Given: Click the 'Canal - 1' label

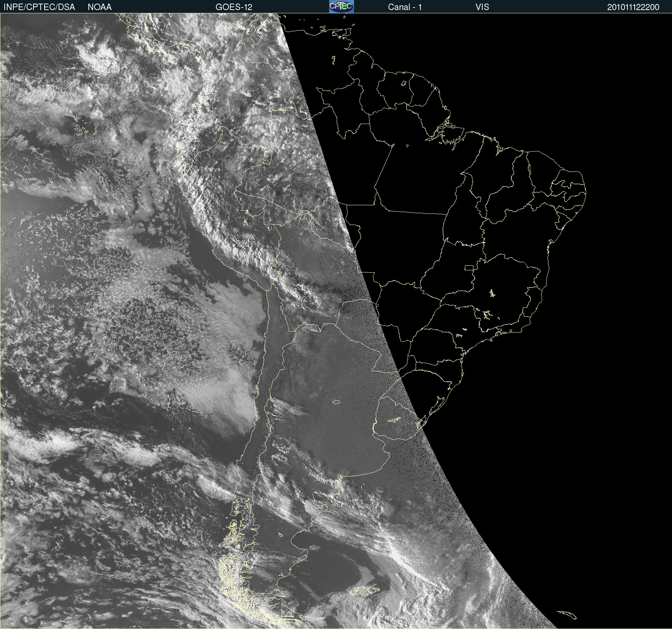Looking at the screenshot, I should pos(405,7).
